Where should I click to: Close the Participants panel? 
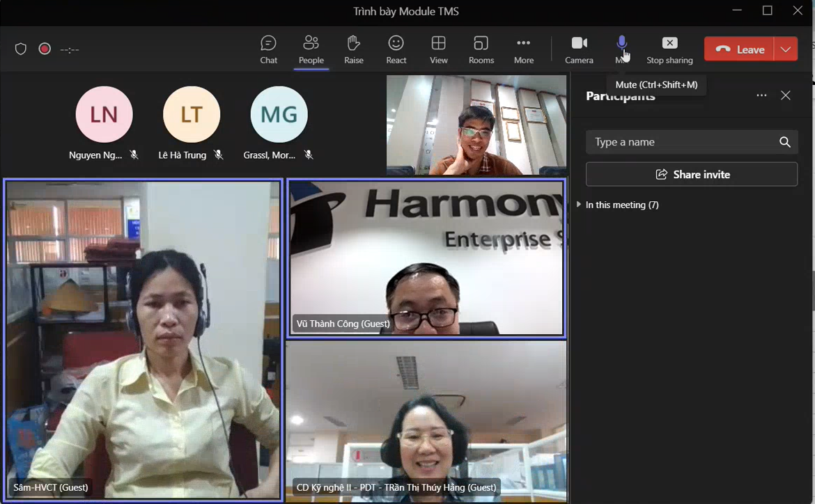(x=786, y=96)
